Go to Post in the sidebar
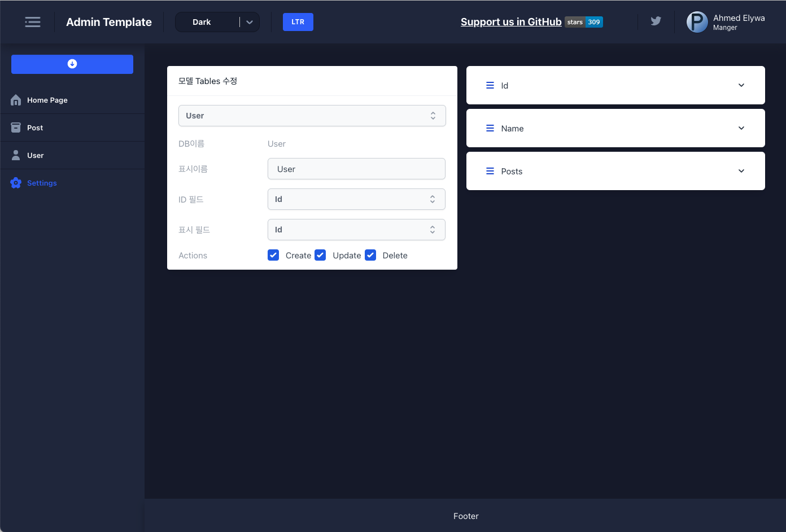 tap(35, 127)
